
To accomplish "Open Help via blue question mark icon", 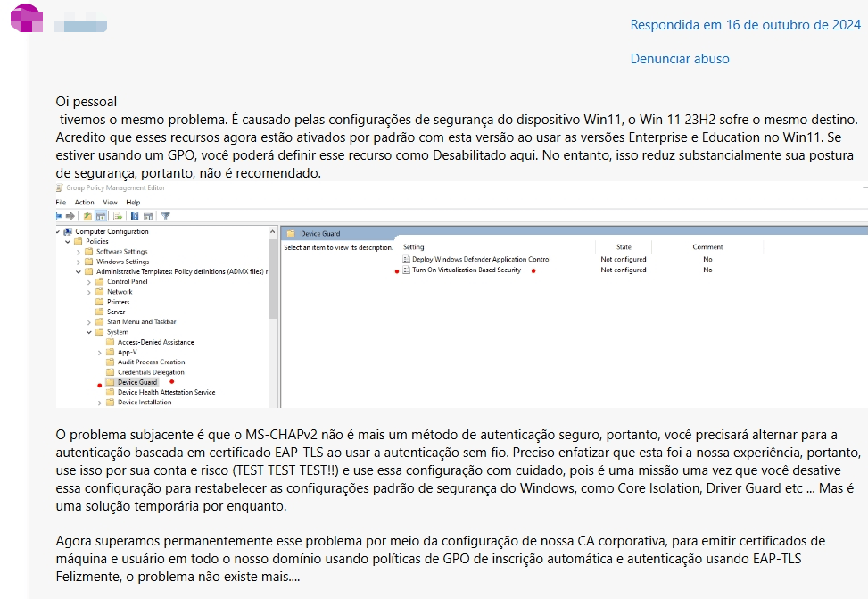I will [135, 216].
